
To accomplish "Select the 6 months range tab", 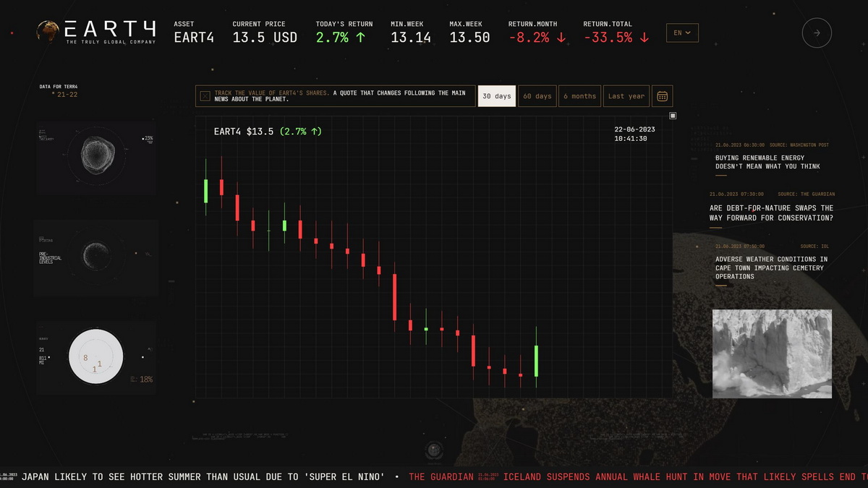I will pyautogui.click(x=580, y=96).
